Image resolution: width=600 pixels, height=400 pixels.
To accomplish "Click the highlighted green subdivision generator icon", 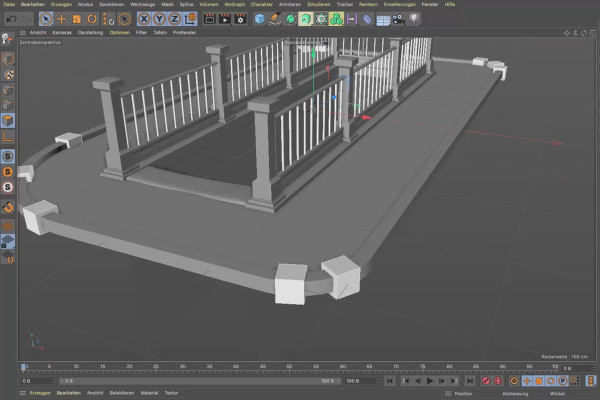I will click(x=305, y=19).
